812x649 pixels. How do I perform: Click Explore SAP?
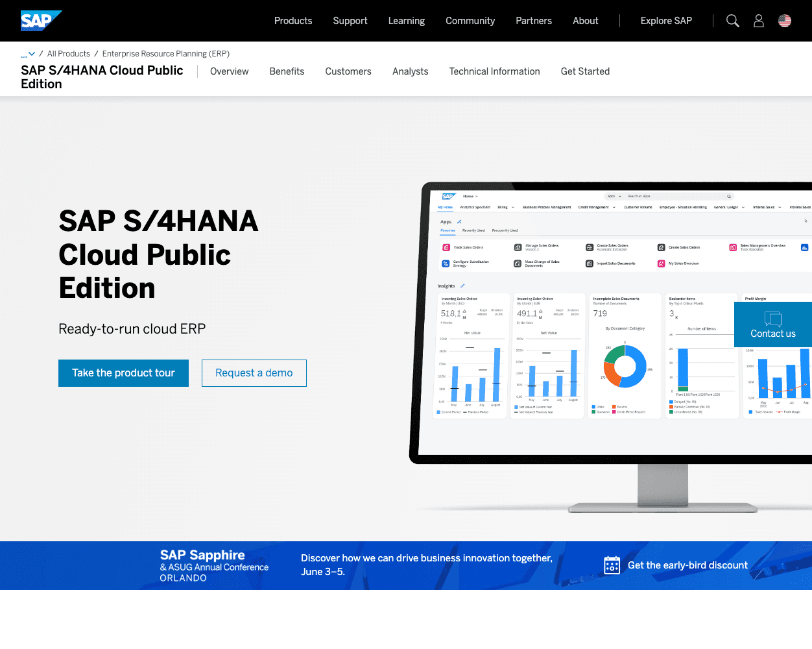pyautogui.click(x=666, y=21)
